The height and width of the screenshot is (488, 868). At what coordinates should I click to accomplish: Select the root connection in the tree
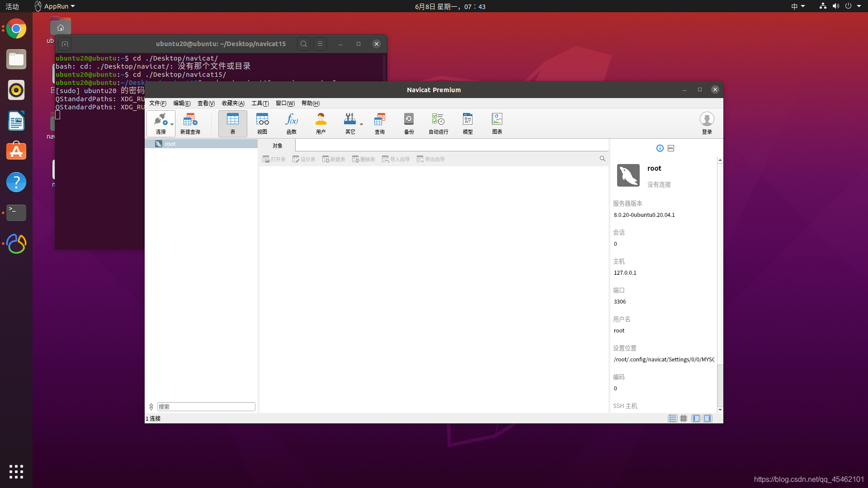coord(201,144)
